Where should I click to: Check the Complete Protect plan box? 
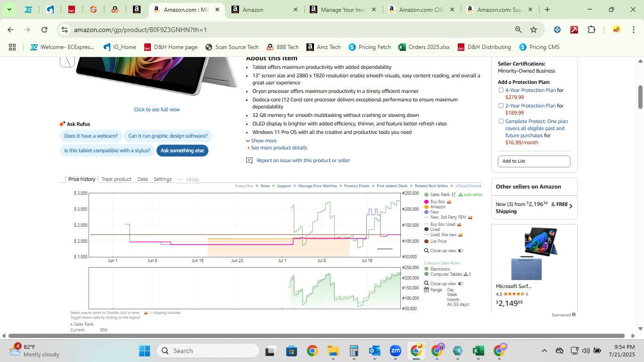pyautogui.click(x=501, y=121)
